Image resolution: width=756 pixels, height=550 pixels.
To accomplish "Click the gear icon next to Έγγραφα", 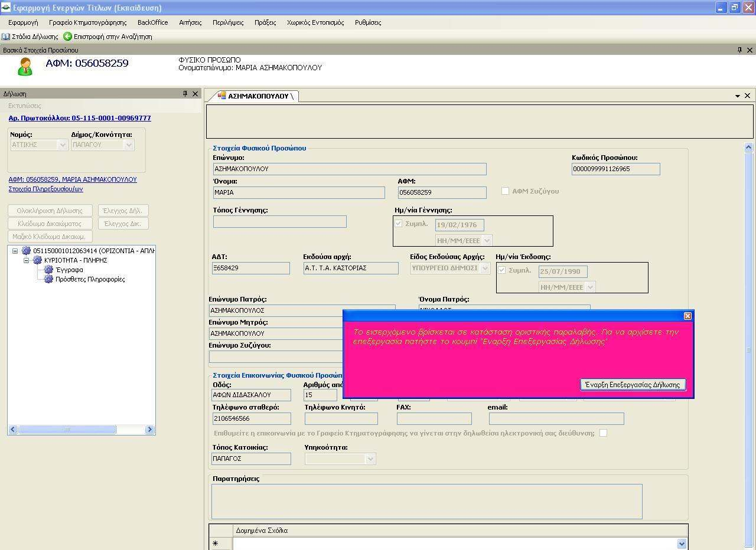I will click(48, 270).
